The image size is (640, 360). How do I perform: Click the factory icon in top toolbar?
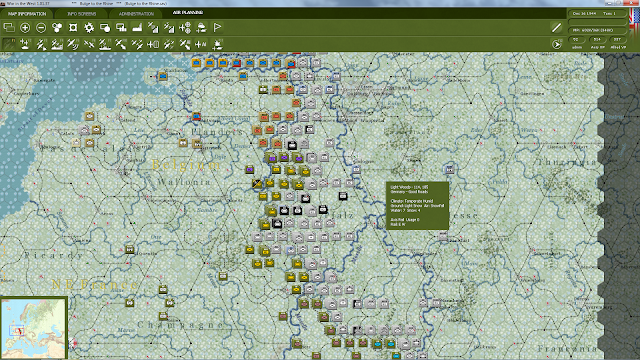pyautogui.click(x=137, y=28)
